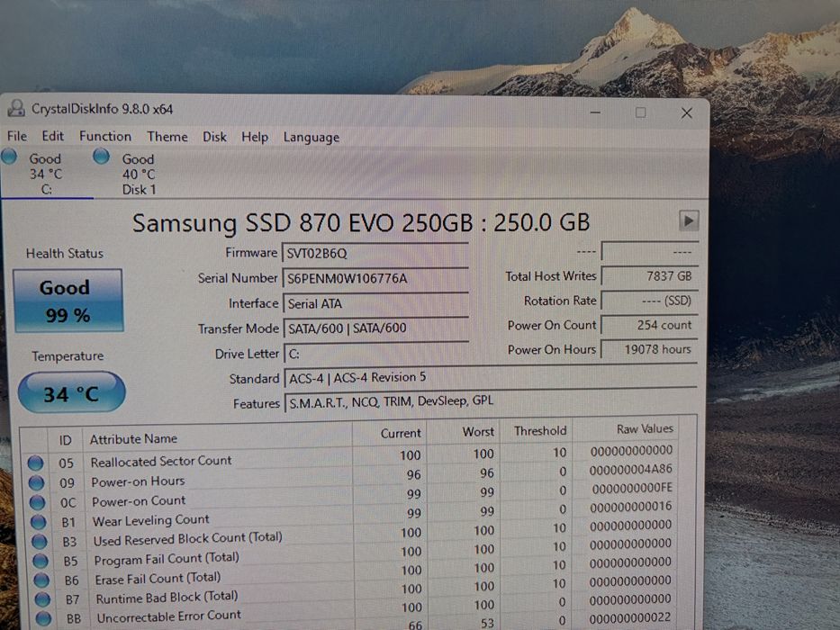840x630 pixels.
Task: Click status orb for Power-on Count row
Action: pos(37,502)
